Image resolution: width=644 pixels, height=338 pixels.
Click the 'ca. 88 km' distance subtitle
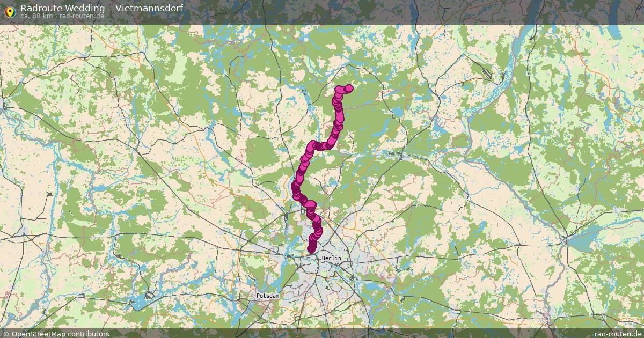(36, 16)
